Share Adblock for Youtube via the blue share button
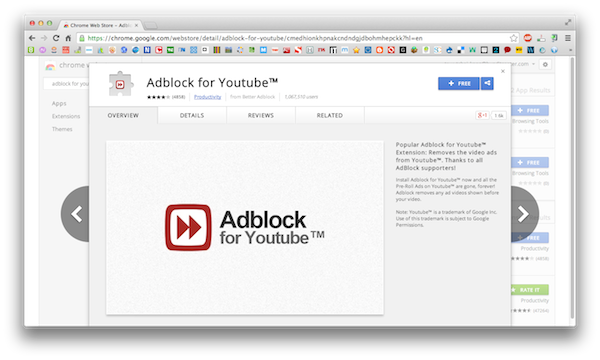600x360 pixels. 487,83
